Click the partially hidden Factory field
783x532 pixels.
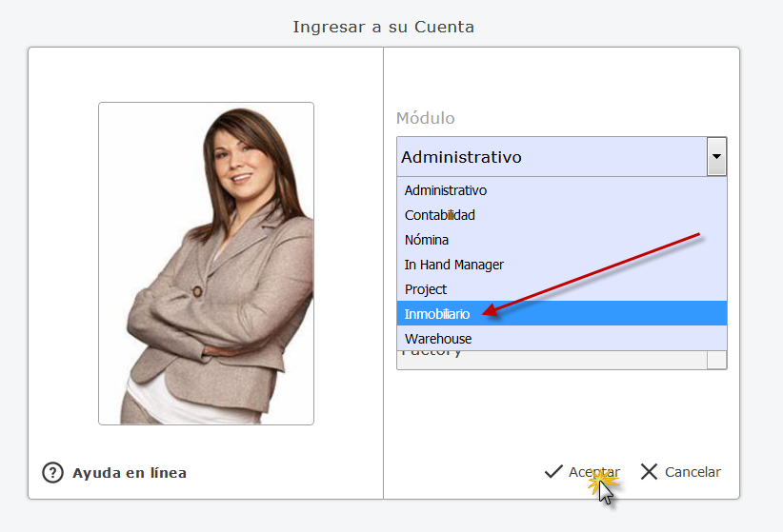point(552,360)
